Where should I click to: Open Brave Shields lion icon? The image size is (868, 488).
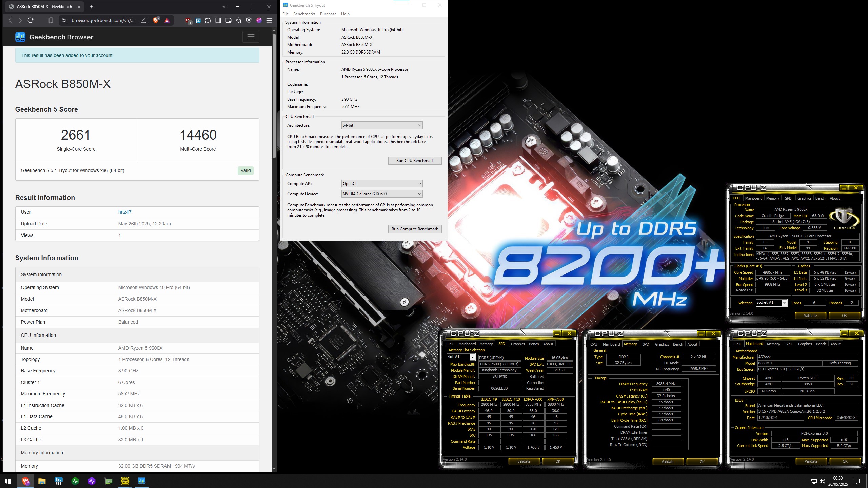pyautogui.click(x=156, y=20)
